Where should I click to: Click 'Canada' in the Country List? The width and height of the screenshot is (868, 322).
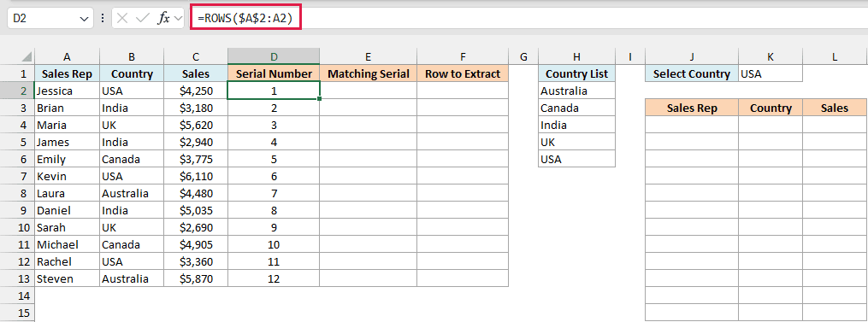577,108
